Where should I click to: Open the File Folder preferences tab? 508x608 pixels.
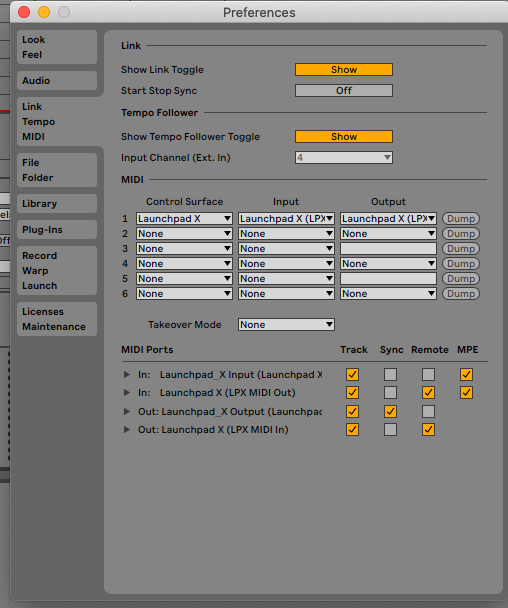[x=57, y=170]
